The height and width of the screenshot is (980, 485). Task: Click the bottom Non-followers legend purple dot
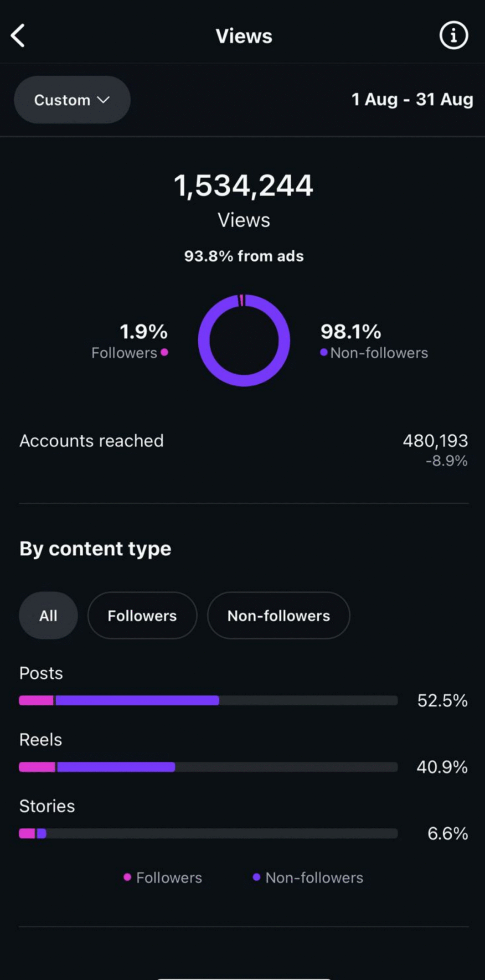click(256, 877)
